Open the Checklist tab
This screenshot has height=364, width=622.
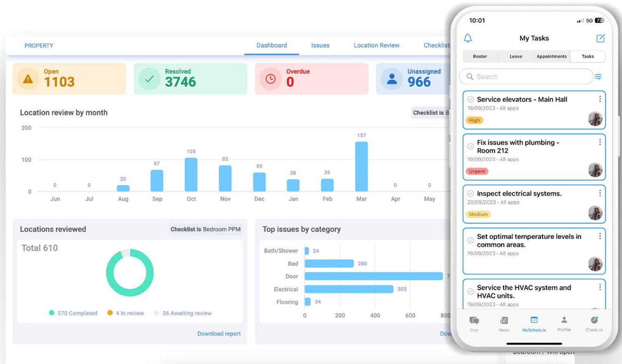click(x=437, y=45)
